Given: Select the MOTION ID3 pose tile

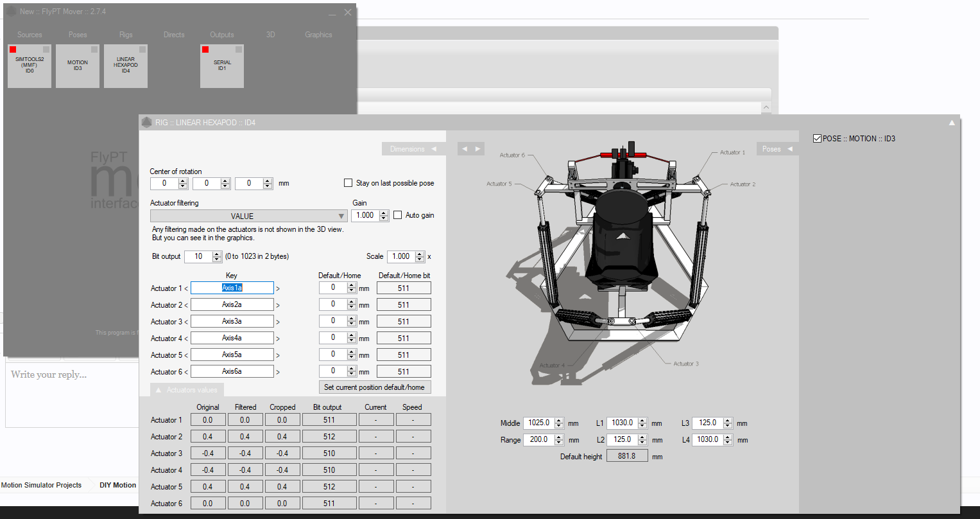Looking at the screenshot, I should pyautogui.click(x=78, y=66).
